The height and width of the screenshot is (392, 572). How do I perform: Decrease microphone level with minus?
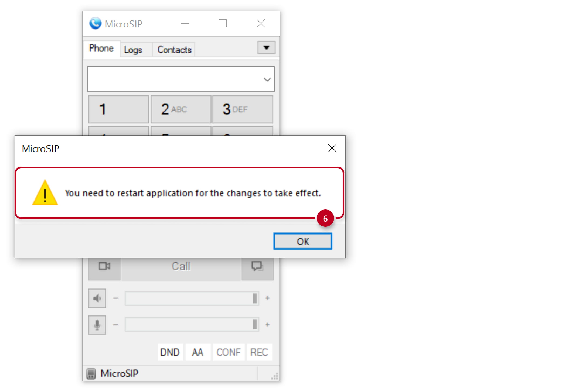point(116,325)
